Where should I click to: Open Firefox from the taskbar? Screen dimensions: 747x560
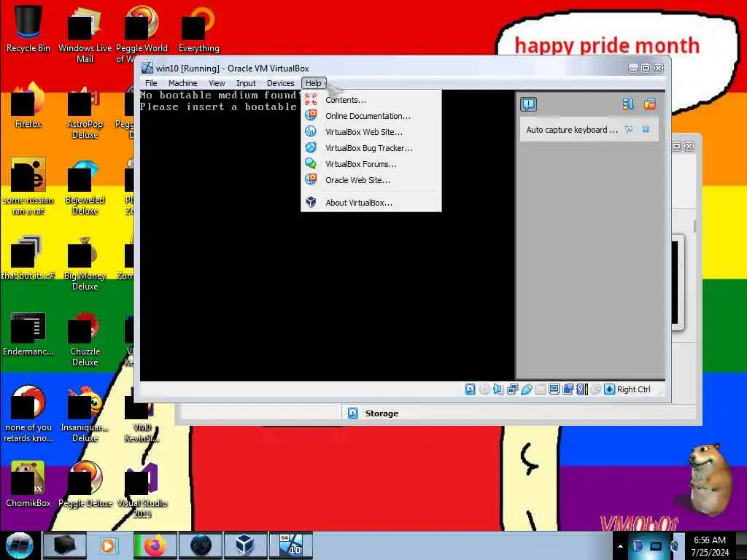pos(155,545)
